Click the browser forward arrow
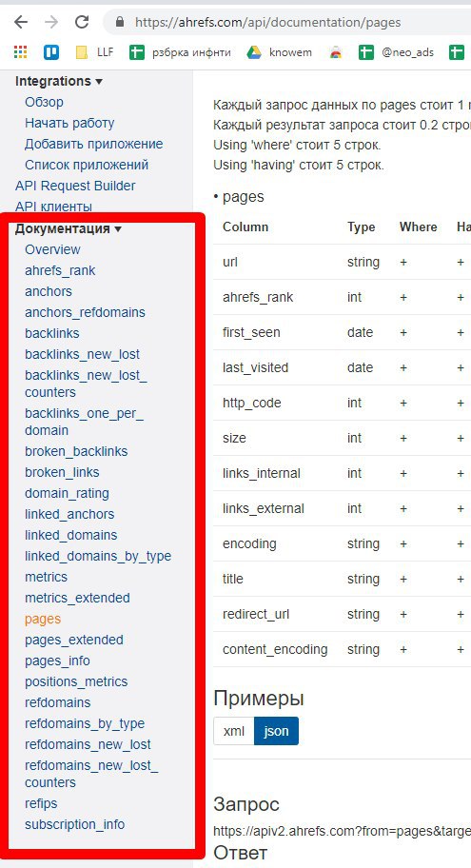This screenshot has height=868, width=471. [x=51, y=22]
